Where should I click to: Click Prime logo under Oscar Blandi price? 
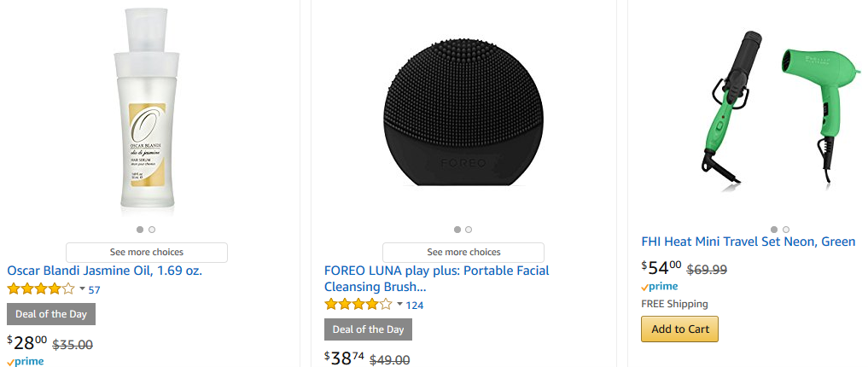click(x=25, y=361)
